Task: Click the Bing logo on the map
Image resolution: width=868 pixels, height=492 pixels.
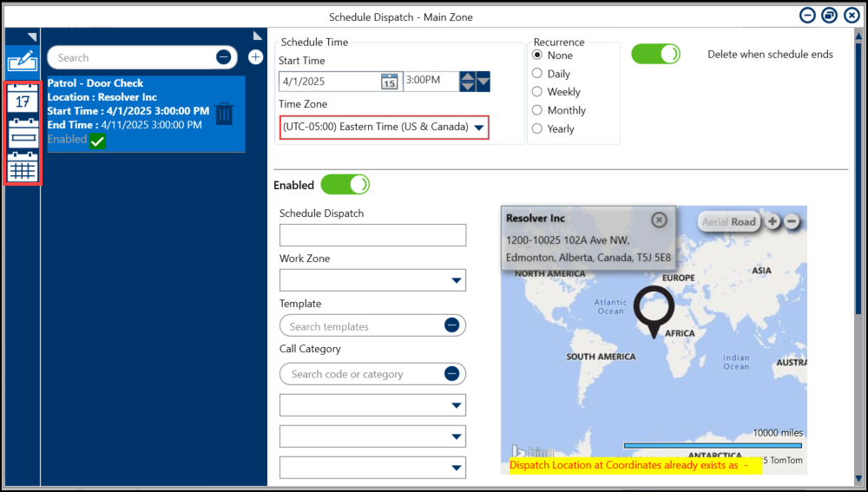Action: [533, 451]
